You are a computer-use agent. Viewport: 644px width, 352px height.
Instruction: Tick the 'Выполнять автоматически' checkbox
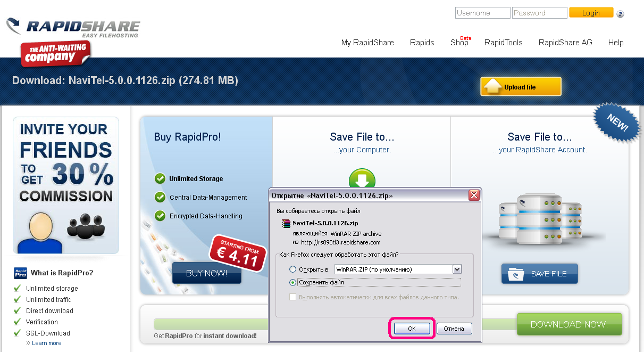292,297
